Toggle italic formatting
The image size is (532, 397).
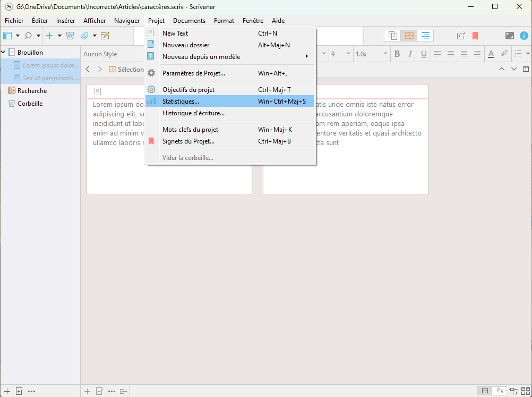pos(410,54)
